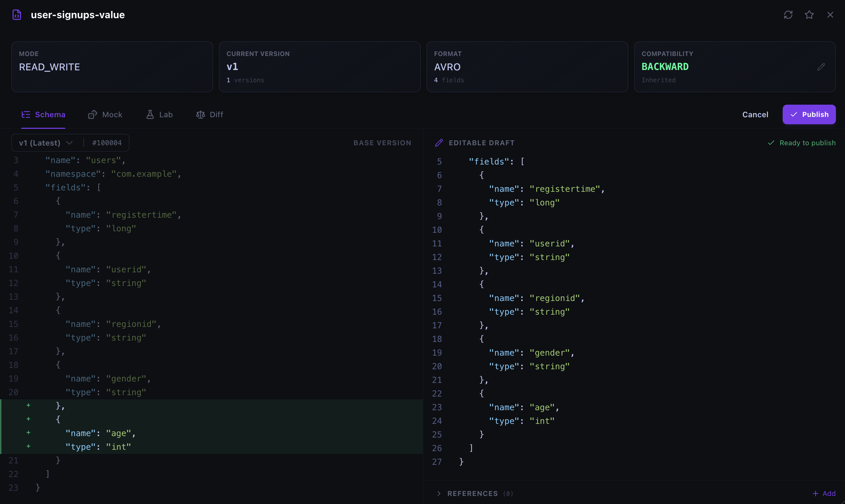Click the schema file icon beside title
845x504 pixels.
(17, 15)
